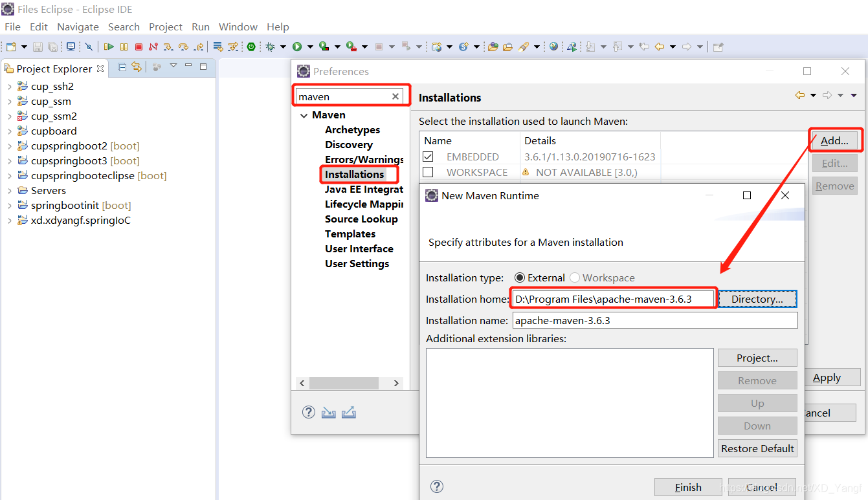
Task: Select the xd.xdyangf.springIoC project
Action: pyautogui.click(x=81, y=220)
